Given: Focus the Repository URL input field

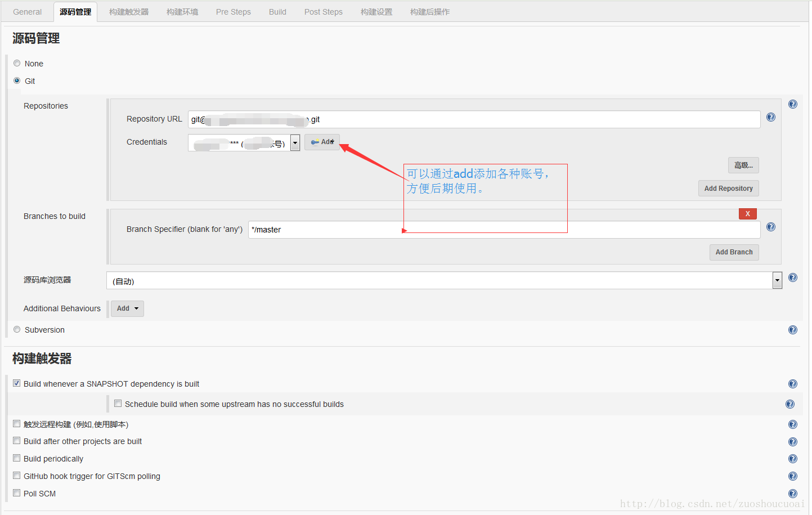Looking at the screenshot, I should click(474, 119).
